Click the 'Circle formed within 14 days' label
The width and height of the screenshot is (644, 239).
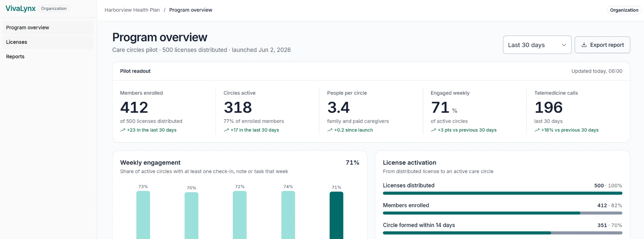pyautogui.click(x=419, y=225)
